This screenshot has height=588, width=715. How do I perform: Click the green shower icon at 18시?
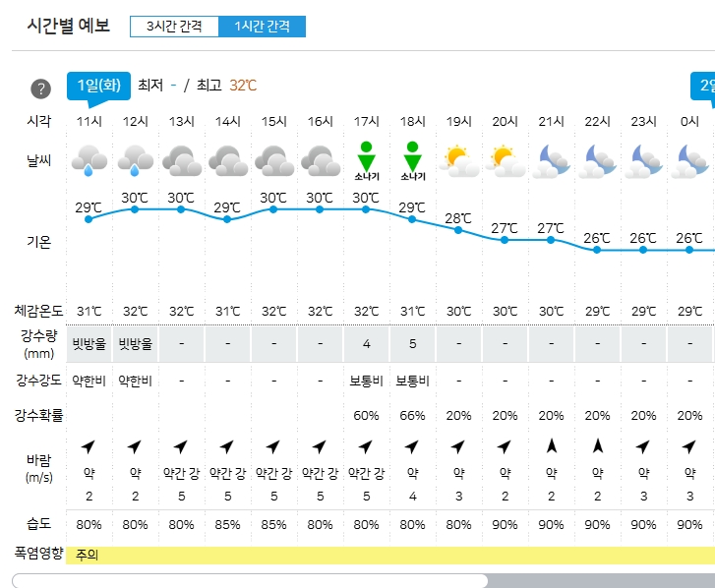(x=412, y=160)
